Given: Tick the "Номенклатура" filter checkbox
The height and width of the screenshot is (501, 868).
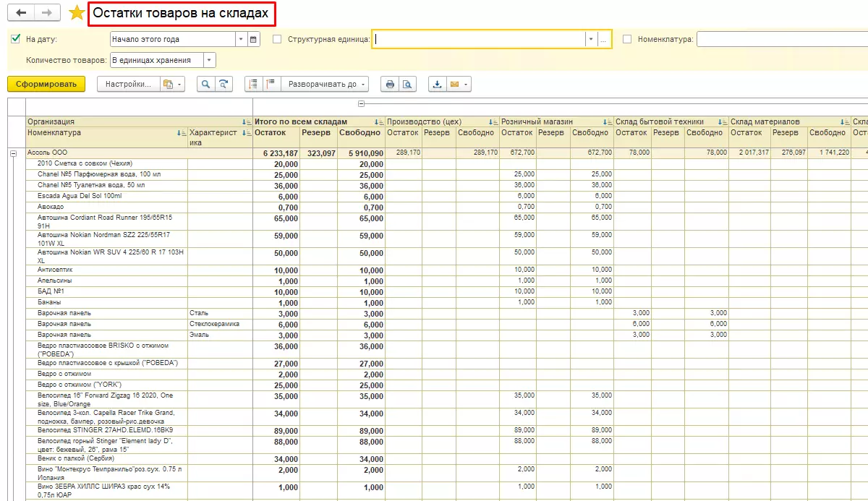Looking at the screenshot, I should tap(627, 40).
